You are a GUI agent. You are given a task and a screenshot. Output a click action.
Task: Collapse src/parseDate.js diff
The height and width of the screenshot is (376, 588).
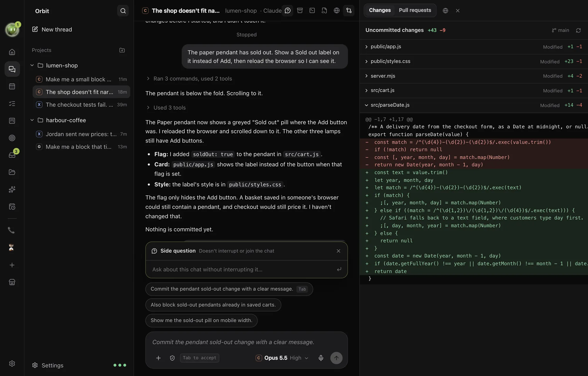[x=474, y=105]
